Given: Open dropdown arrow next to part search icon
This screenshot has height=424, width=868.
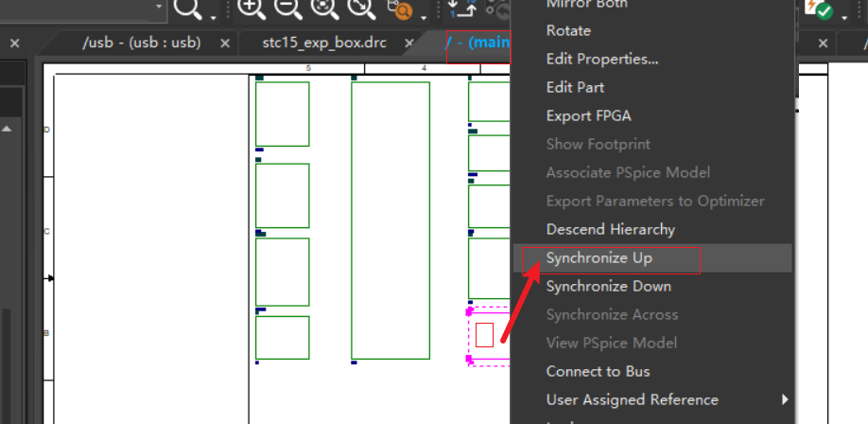Looking at the screenshot, I should [424, 18].
